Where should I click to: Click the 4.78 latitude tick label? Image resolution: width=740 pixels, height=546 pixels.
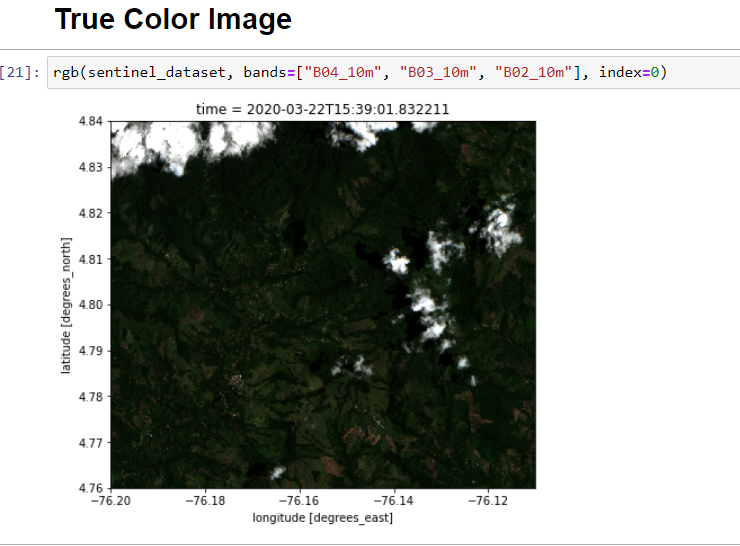(x=91, y=397)
